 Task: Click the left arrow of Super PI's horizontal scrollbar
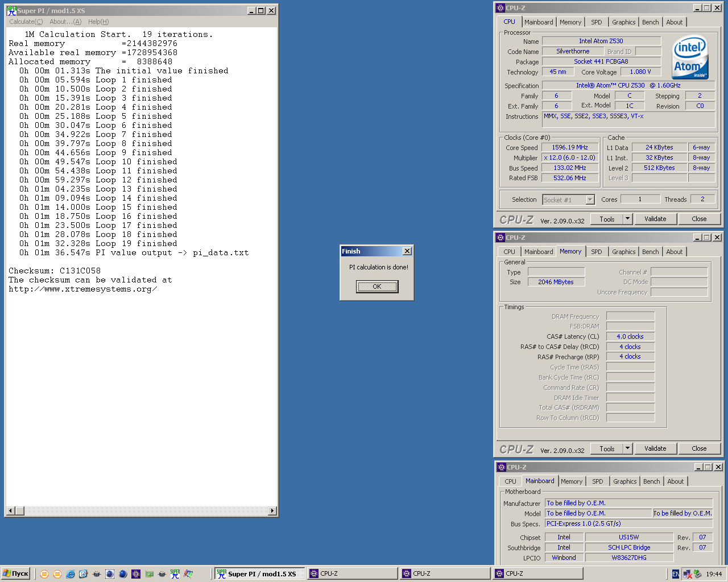point(10,511)
